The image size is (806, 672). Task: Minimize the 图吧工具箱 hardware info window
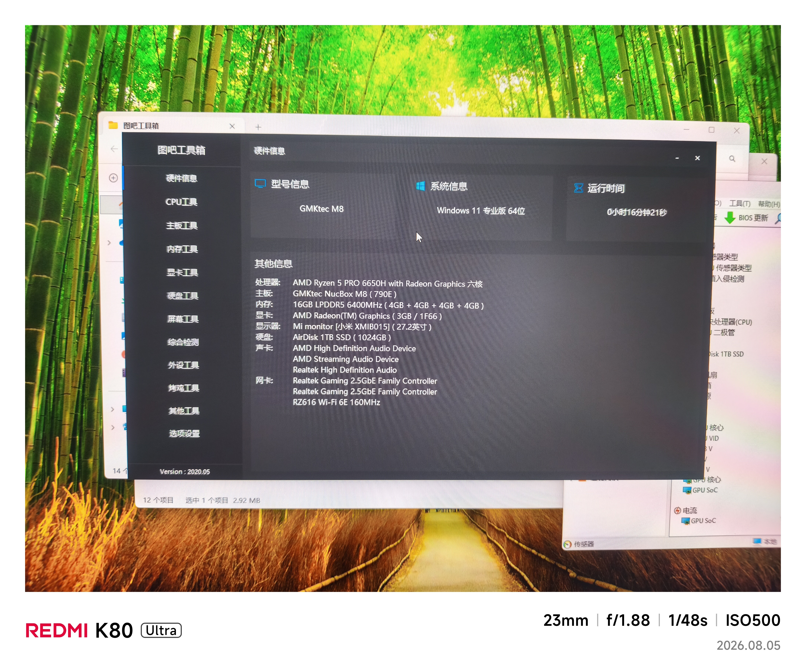[677, 158]
